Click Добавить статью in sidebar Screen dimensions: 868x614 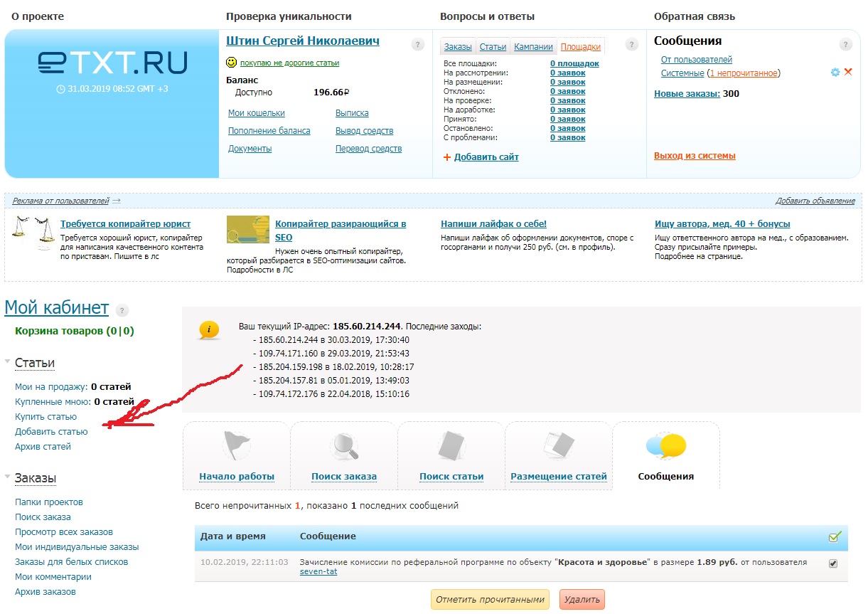point(51,432)
